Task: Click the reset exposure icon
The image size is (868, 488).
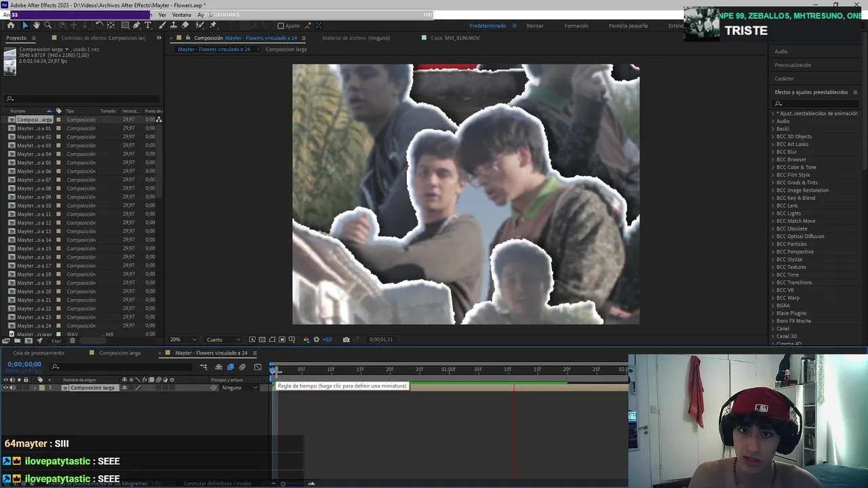Action: tap(316, 340)
